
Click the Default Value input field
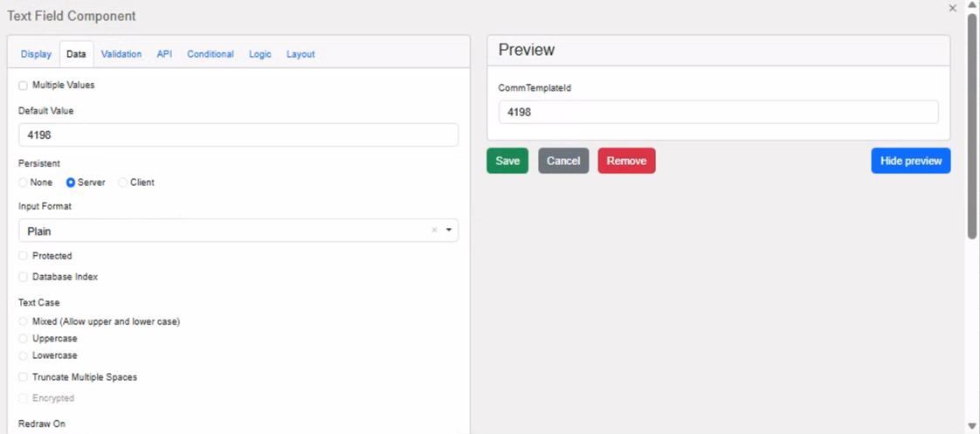pos(238,135)
